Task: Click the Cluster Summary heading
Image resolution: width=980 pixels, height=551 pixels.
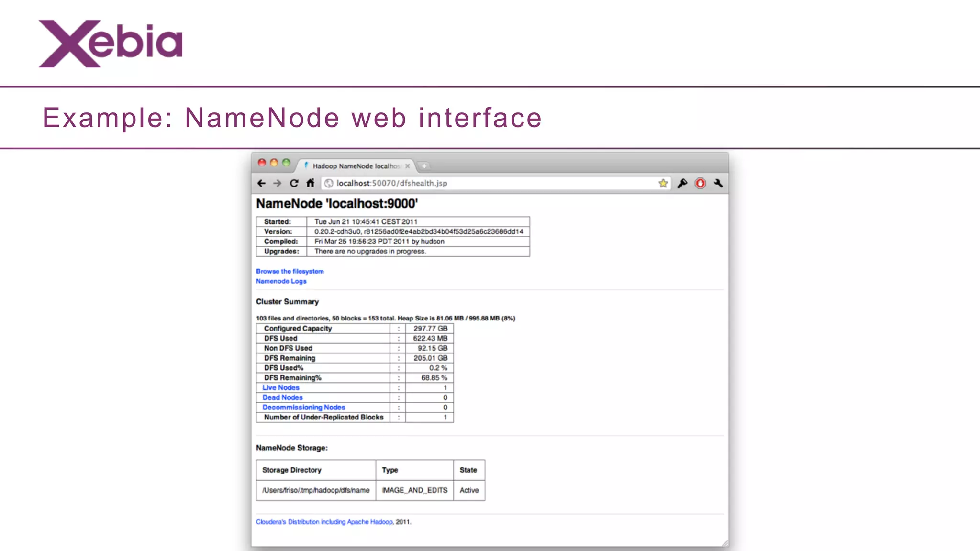Action: pos(287,302)
